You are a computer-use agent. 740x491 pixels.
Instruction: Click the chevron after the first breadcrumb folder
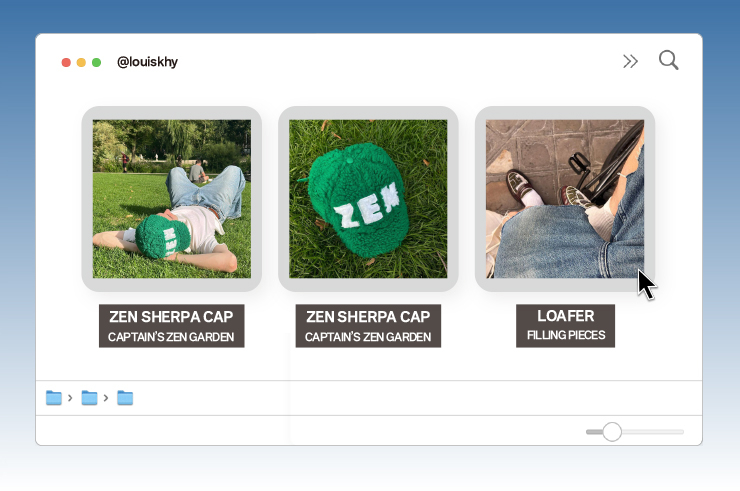coord(70,398)
